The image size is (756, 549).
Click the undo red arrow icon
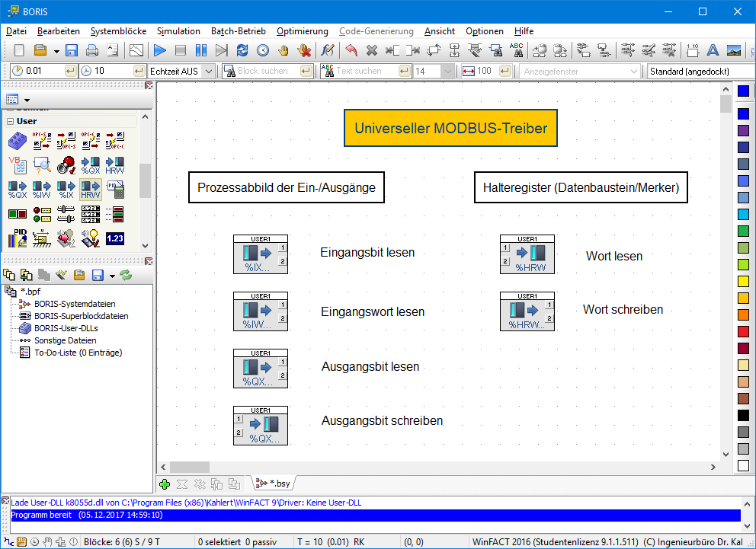[x=351, y=50]
